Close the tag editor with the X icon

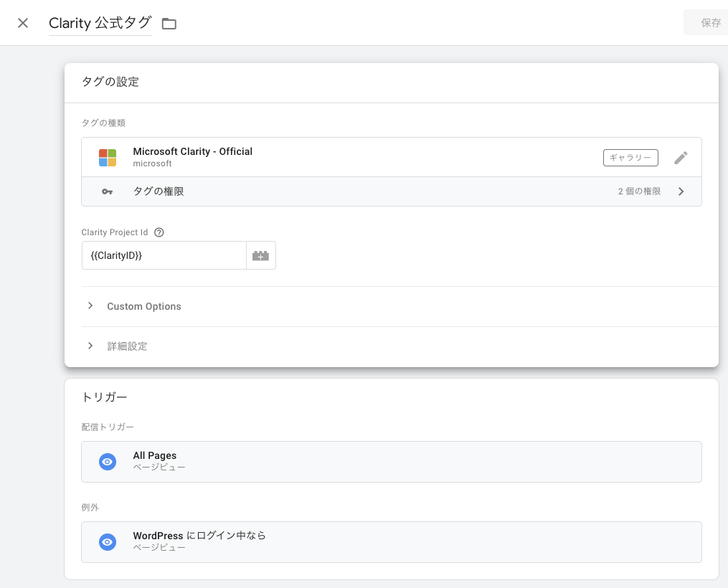[x=23, y=23]
